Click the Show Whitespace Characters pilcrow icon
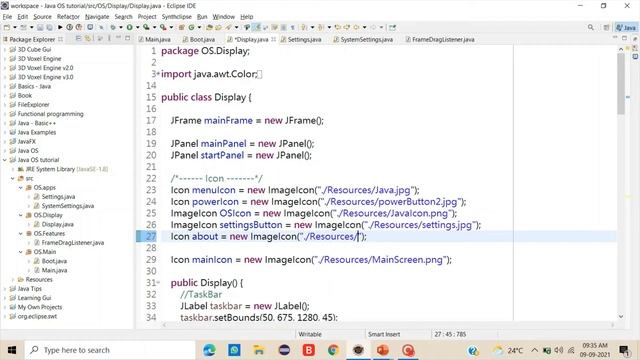This screenshot has height=360, width=640. (x=293, y=27)
